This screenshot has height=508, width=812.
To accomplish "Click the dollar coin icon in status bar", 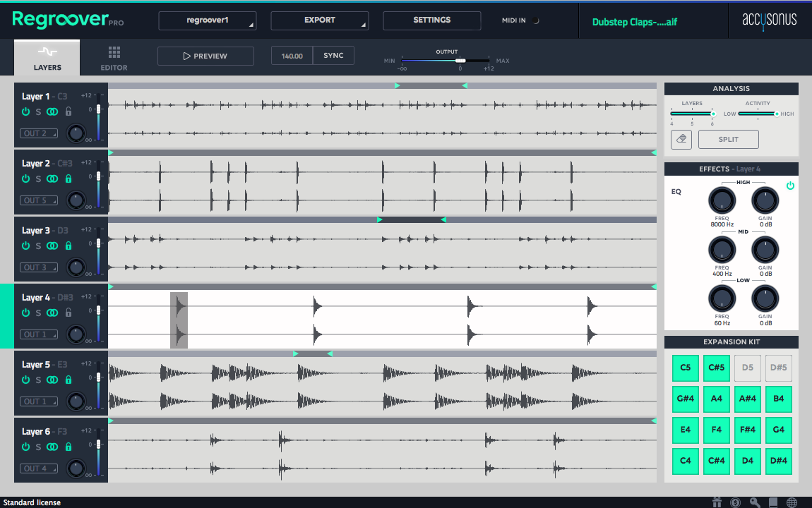I will click(735, 502).
